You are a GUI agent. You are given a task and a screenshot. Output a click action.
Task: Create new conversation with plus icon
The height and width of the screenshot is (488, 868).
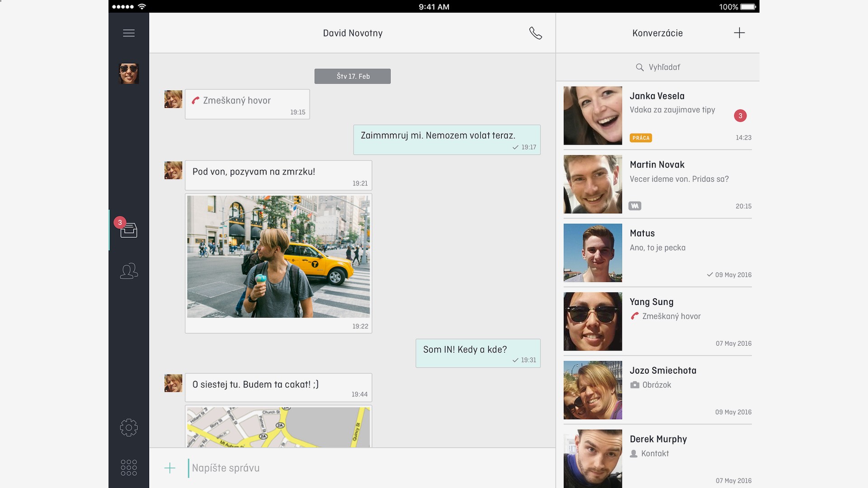tap(739, 33)
